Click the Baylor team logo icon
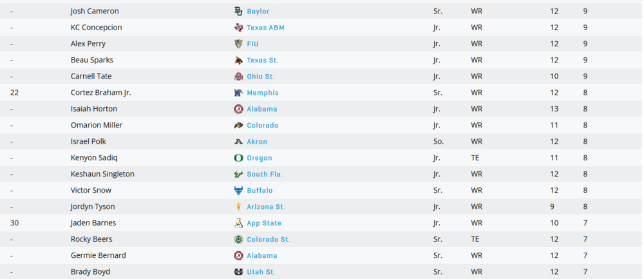The image size is (644, 279). point(238,11)
